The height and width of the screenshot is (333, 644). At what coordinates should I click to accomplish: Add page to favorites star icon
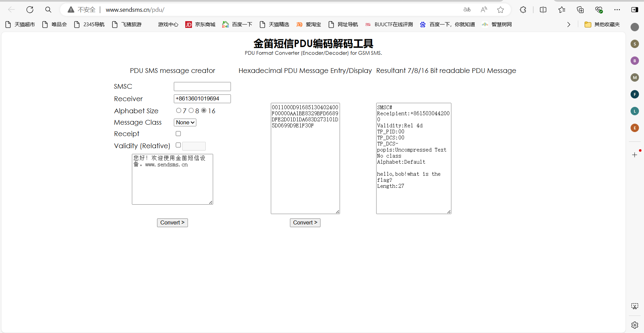501,10
